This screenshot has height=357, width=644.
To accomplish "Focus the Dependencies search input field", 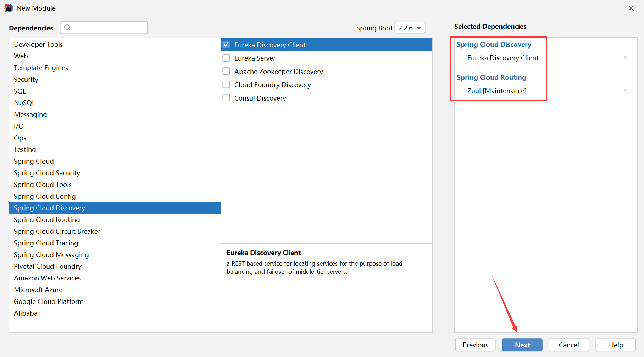I will pyautogui.click(x=104, y=28).
